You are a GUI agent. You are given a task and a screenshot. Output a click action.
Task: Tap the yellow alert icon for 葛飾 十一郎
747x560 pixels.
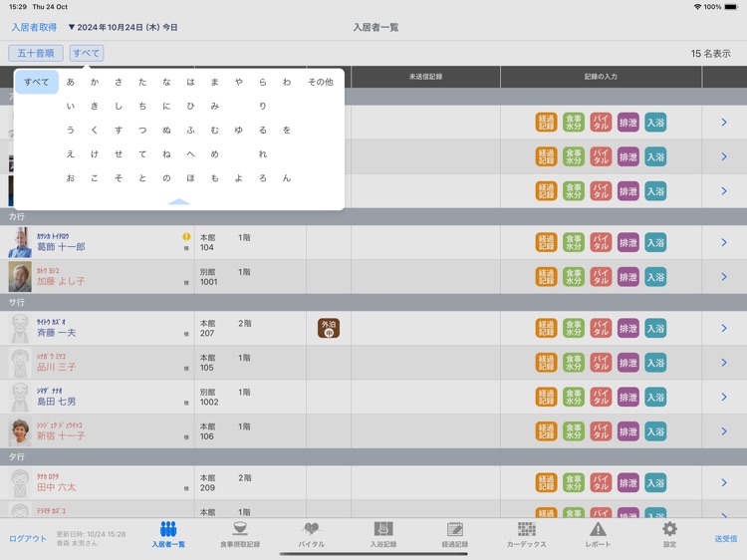coord(186,236)
